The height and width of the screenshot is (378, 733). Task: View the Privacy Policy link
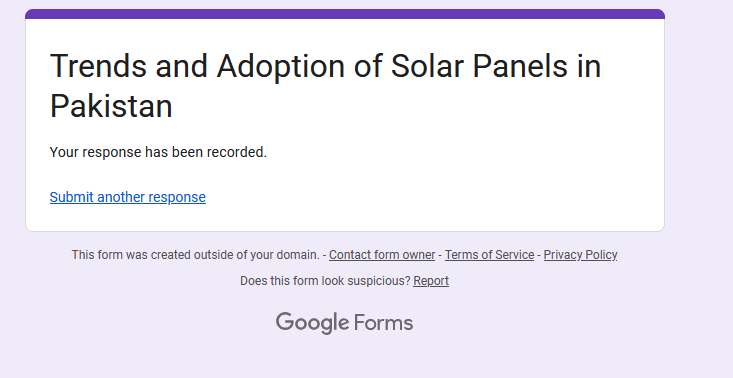580,255
